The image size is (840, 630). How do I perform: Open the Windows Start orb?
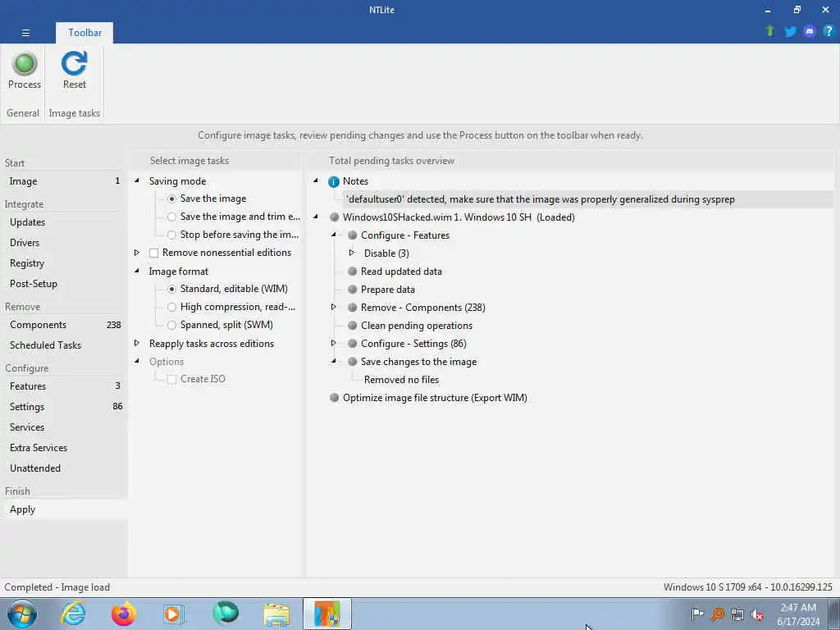[x=22, y=614]
